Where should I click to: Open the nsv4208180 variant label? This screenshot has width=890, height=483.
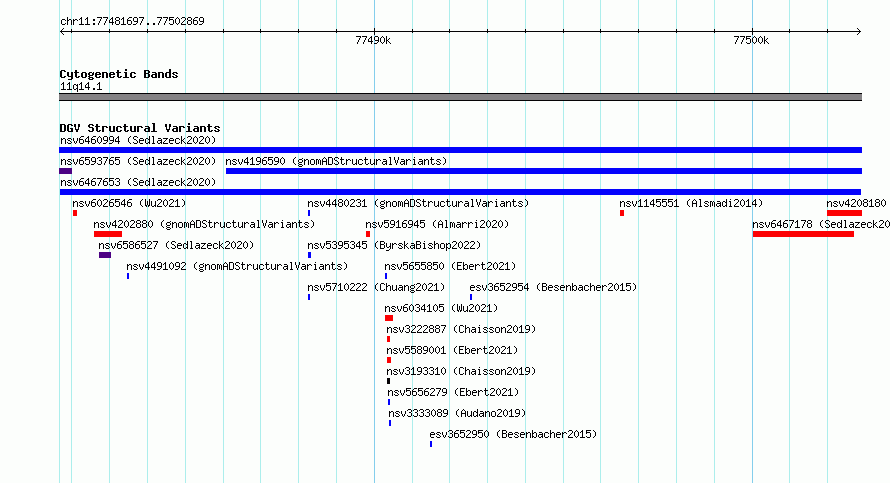(856, 203)
